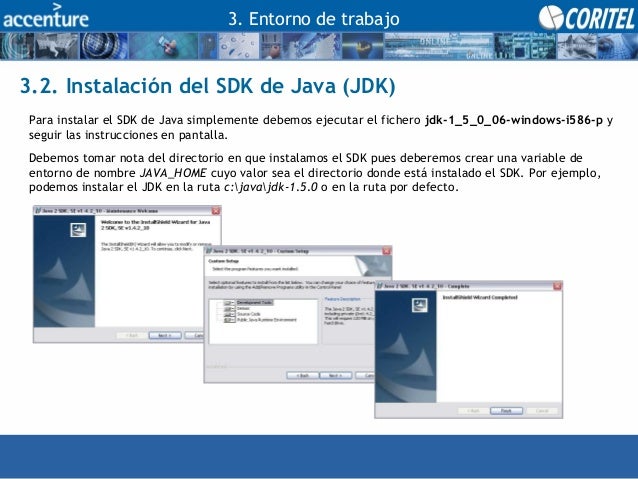This screenshot has width=638, height=479.
Task: Click the Java icon in Maintenance Welcome title bar
Action: point(38,211)
